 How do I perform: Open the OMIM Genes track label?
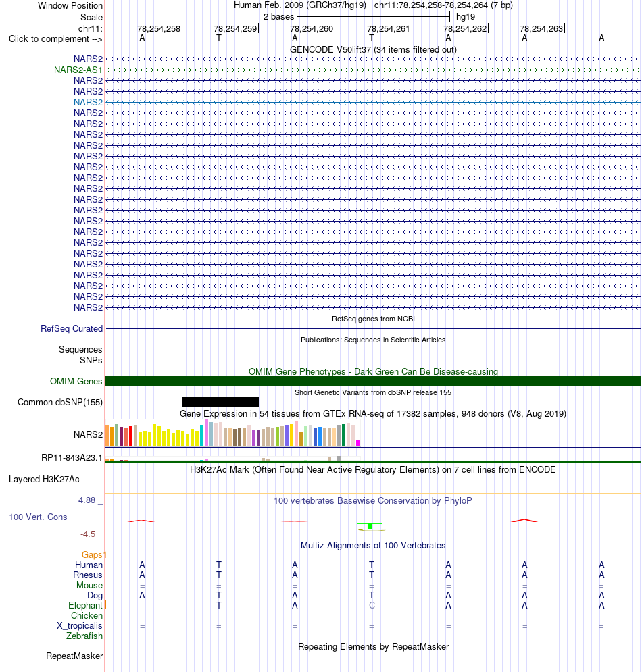(76, 381)
